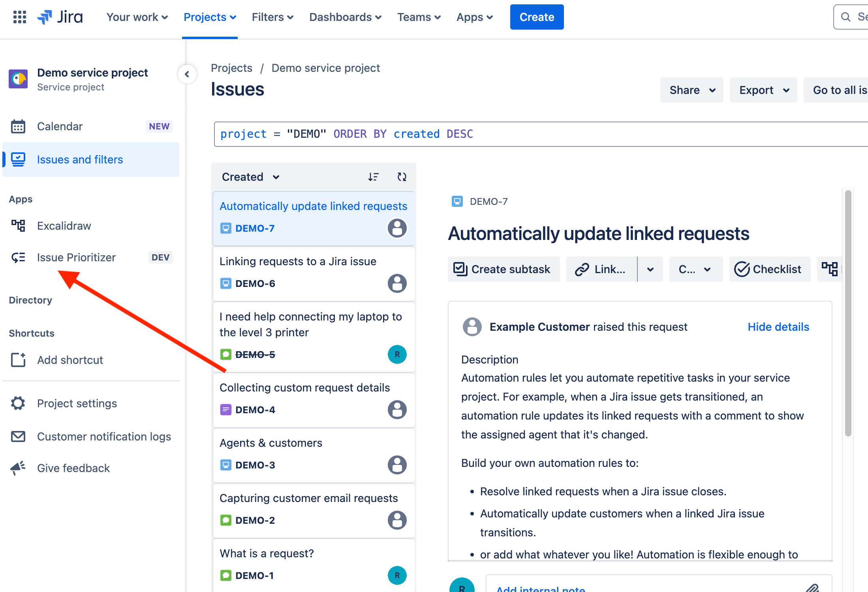Open Project settings
The image size is (868, 592).
91,403
